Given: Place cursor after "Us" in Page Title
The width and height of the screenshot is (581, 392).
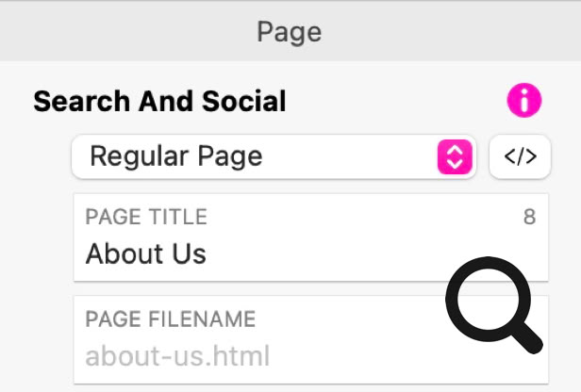Looking at the screenshot, I should point(207,254).
